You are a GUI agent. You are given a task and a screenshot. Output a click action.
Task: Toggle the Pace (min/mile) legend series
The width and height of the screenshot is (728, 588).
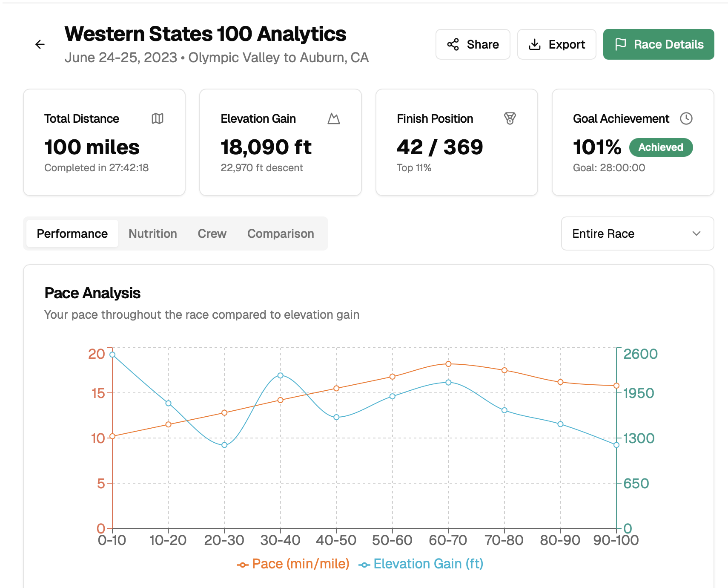pyautogui.click(x=293, y=563)
